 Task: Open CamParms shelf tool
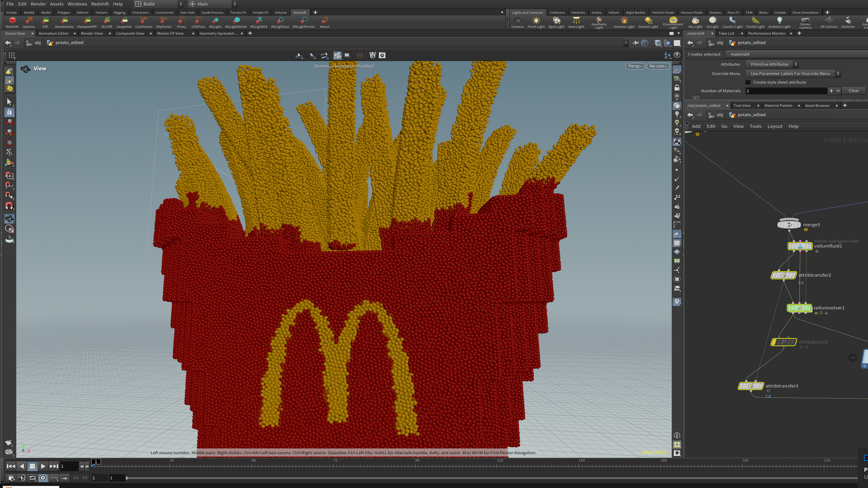point(144,23)
